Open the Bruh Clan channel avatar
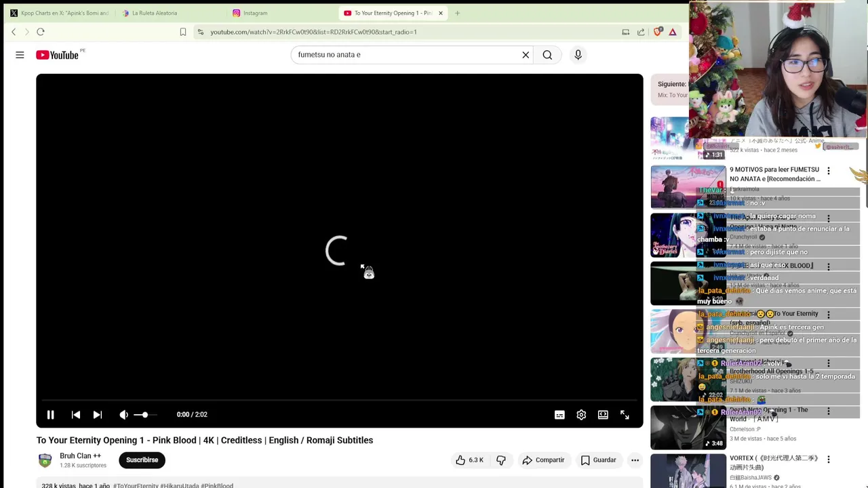Screen dimensions: 868x488 click(x=45, y=461)
